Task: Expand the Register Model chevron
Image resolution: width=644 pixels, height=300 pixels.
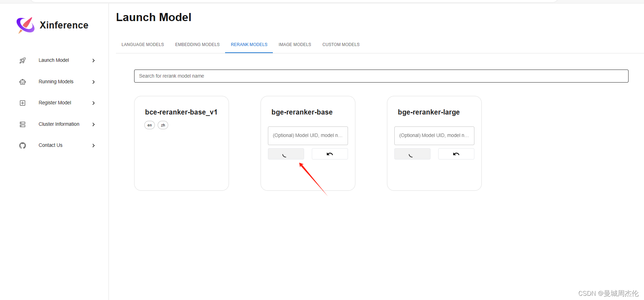Action: [x=93, y=103]
